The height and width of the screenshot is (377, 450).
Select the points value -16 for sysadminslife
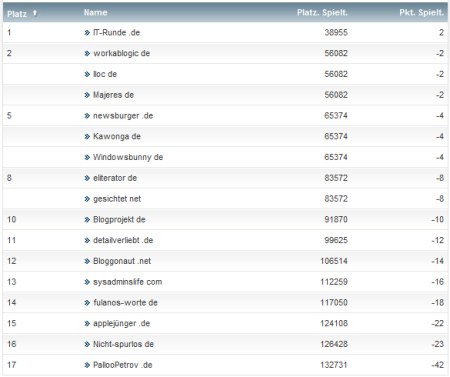pyautogui.click(x=438, y=282)
